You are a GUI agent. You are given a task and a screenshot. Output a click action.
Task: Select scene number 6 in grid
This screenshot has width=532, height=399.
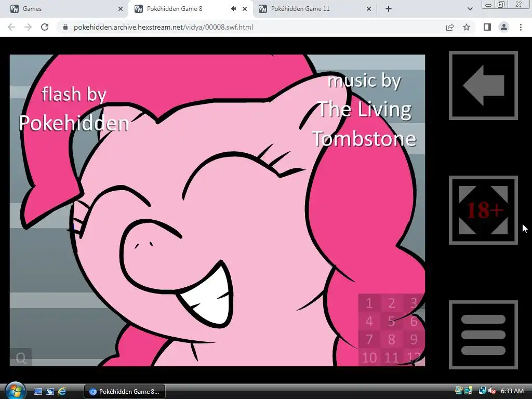(414, 321)
